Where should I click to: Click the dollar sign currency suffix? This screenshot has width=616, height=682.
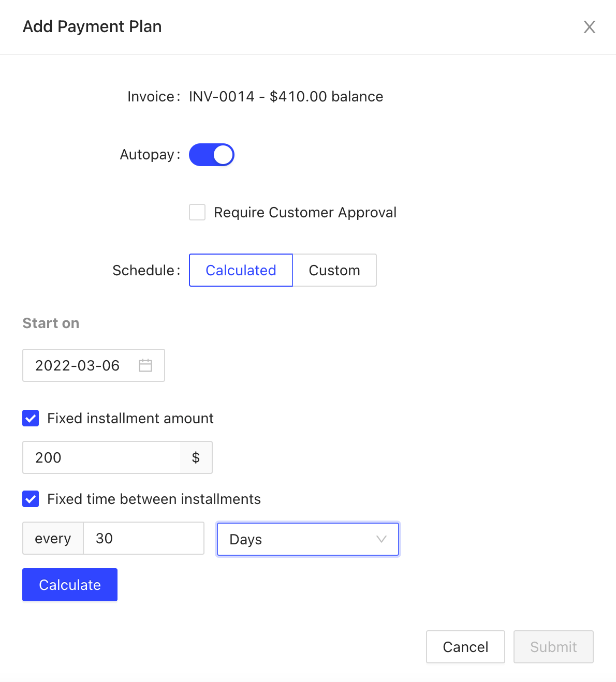pos(196,457)
